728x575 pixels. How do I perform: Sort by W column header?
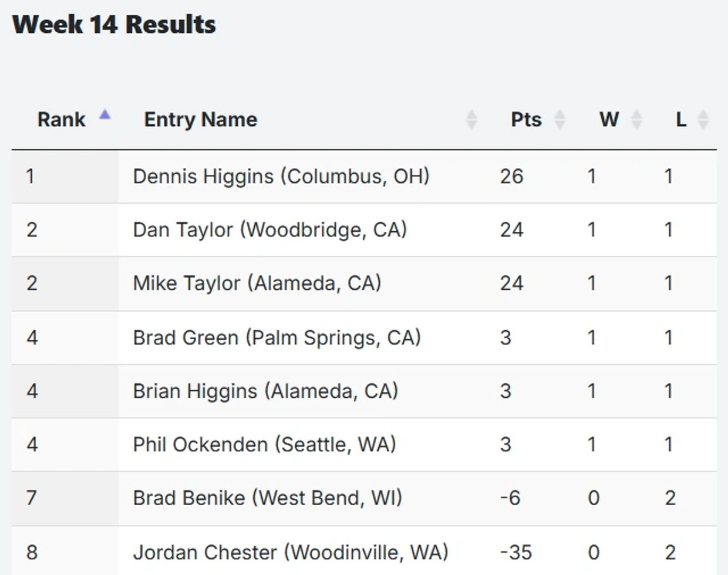pyautogui.click(x=608, y=120)
